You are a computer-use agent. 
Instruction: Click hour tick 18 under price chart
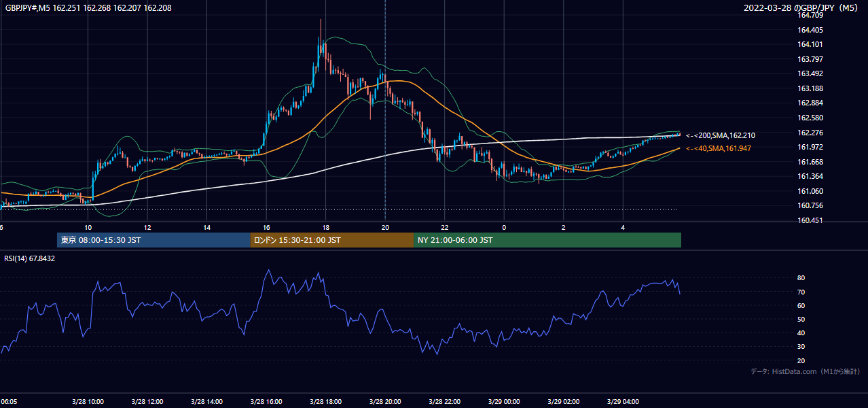[326, 227]
